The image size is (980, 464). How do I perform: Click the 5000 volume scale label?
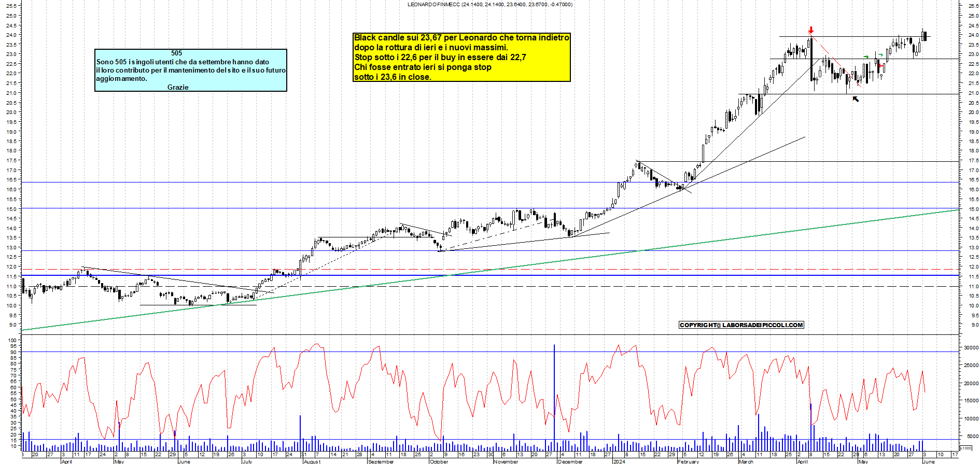(x=973, y=436)
